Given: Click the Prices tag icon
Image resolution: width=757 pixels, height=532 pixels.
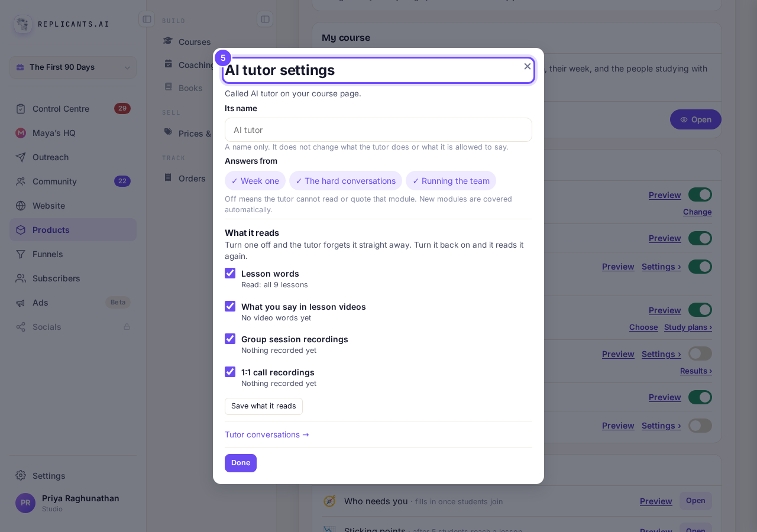Looking at the screenshot, I should [x=169, y=132].
